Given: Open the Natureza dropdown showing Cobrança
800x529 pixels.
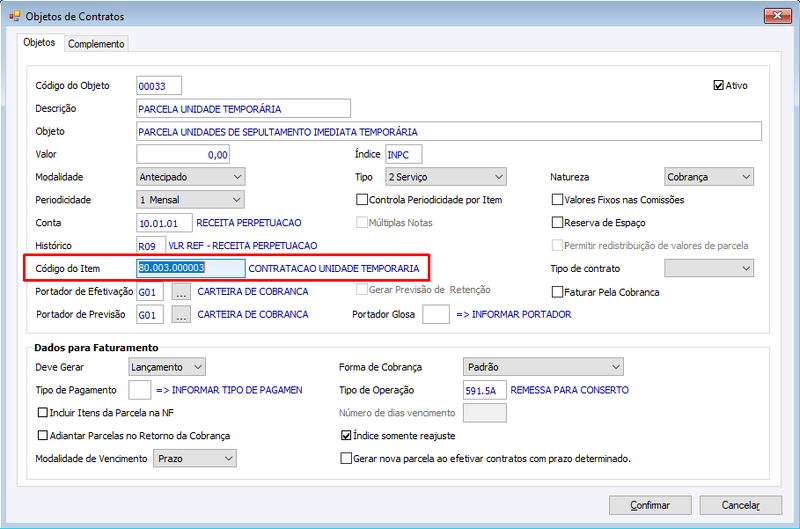Looking at the screenshot, I should (x=709, y=177).
